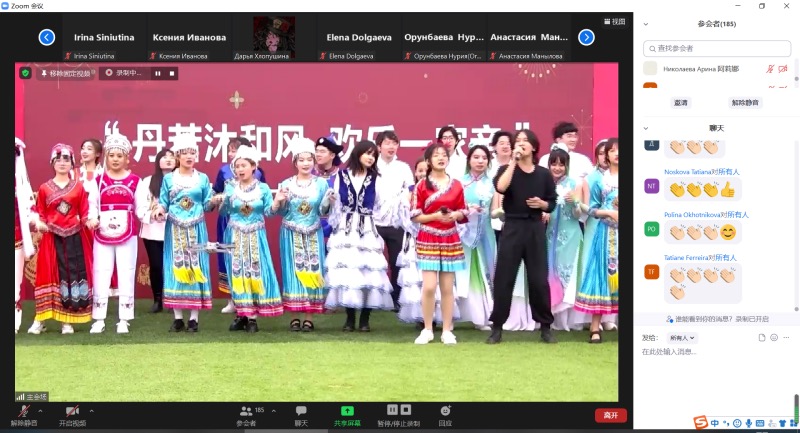Click the green encryption shield icon
Screen dimensions: 800x433
point(25,73)
